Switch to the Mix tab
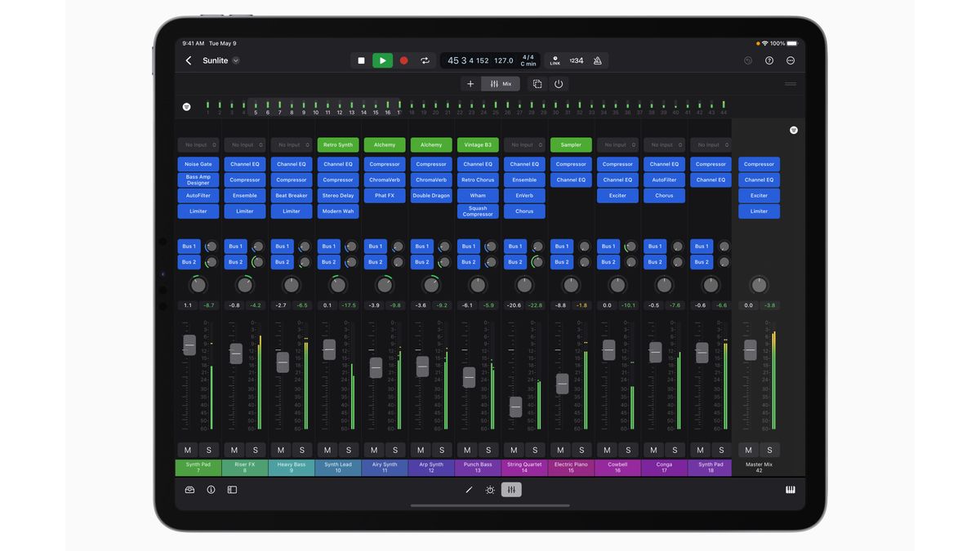980x551 pixels. (501, 83)
